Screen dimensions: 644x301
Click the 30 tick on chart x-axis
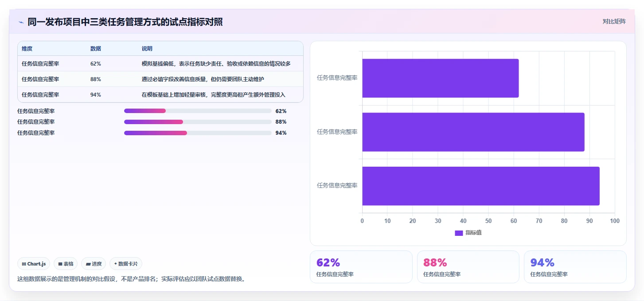click(x=438, y=221)
